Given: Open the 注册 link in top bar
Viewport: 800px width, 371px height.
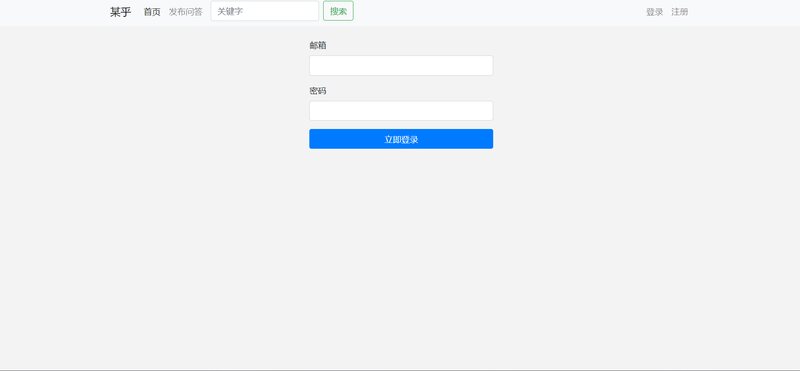Looking at the screenshot, I should [x=680, y=12].
